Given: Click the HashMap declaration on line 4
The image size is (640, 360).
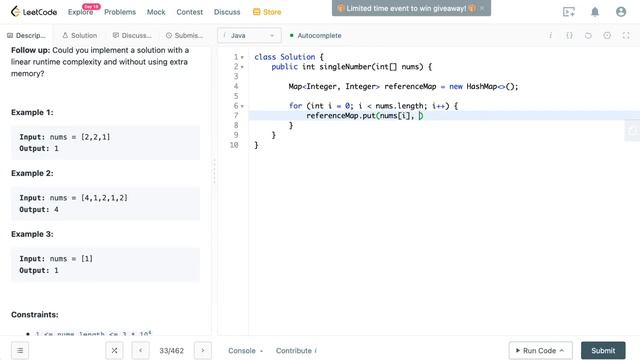Looking at the screenshot, I should tap(403, 87).
